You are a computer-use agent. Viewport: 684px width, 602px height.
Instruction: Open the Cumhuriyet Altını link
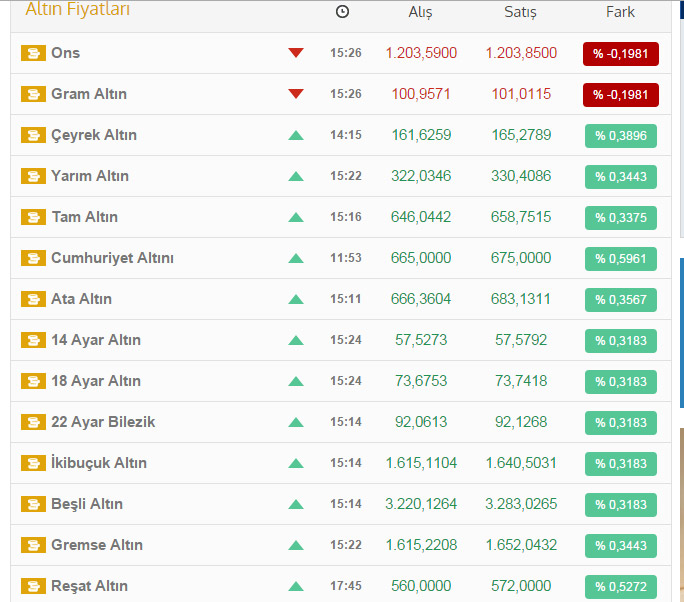pyautogui.click(x=112, y=258)
